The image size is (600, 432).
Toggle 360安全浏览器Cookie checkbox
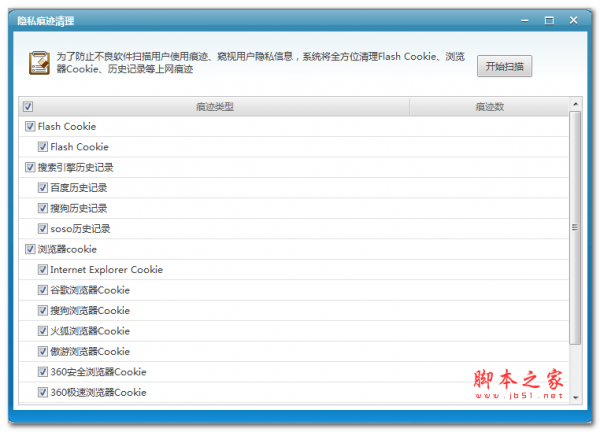pyautogui.click(x=42, y=372)
